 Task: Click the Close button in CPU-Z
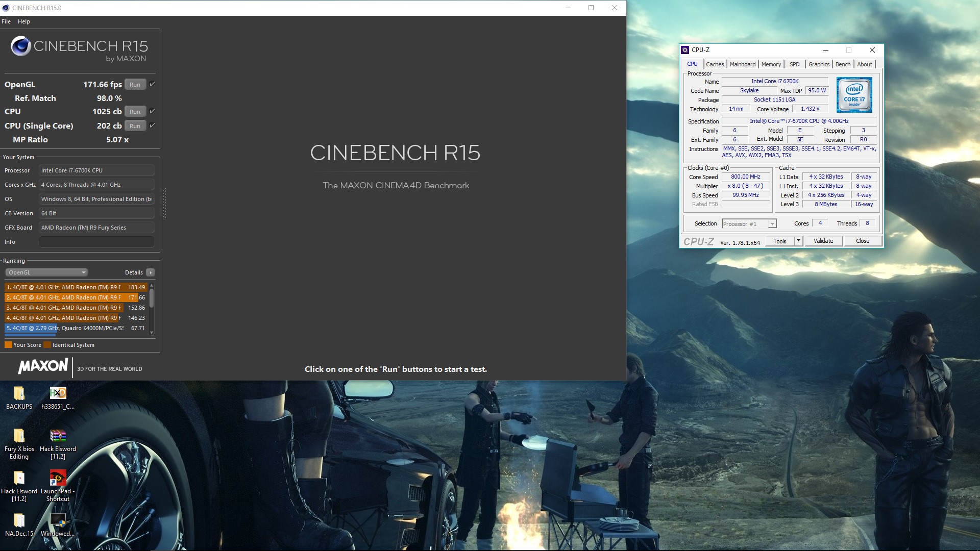coord(863,241)
